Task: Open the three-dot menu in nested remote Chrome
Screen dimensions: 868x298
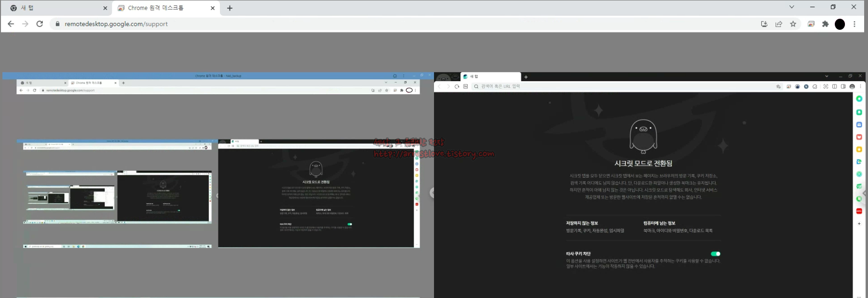Action: (415, 90)
